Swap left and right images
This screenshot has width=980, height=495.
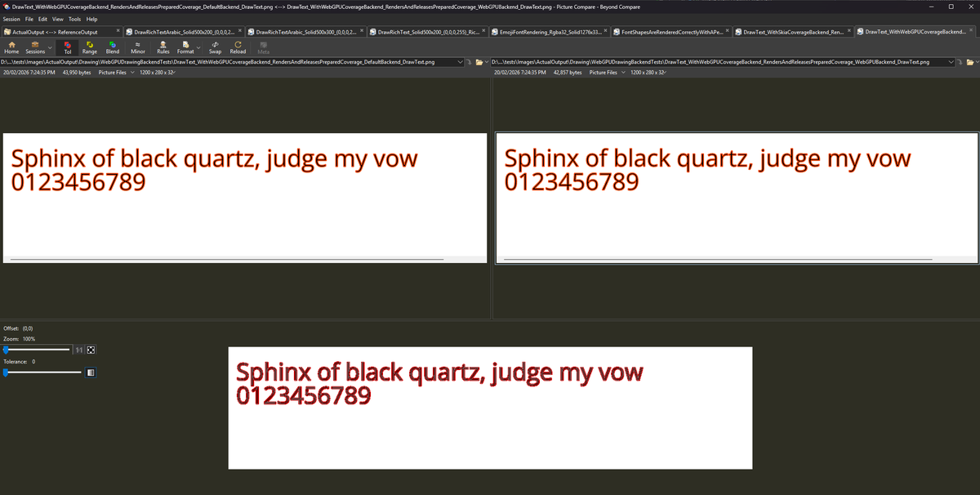(x=215, y=47)
